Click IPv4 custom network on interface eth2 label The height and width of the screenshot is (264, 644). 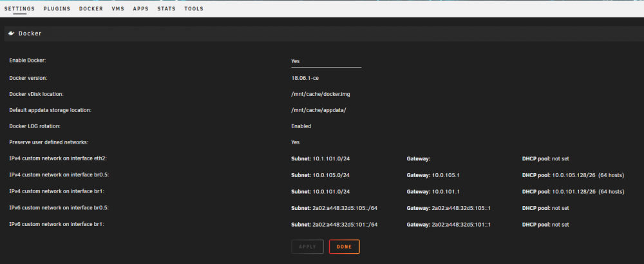[x=59, y=158]
